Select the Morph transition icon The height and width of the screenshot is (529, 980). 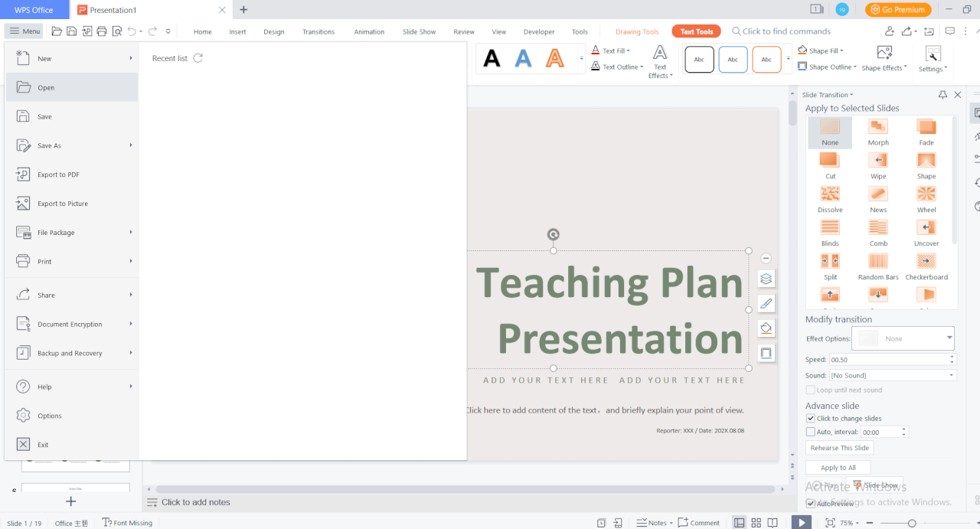click(877, 127)
